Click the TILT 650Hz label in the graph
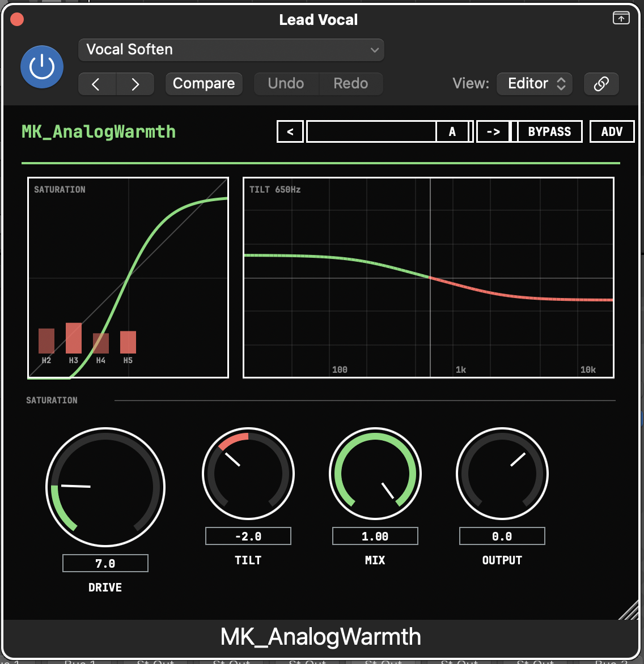This screenshot has width=644, height=664. tap(275, 190)
